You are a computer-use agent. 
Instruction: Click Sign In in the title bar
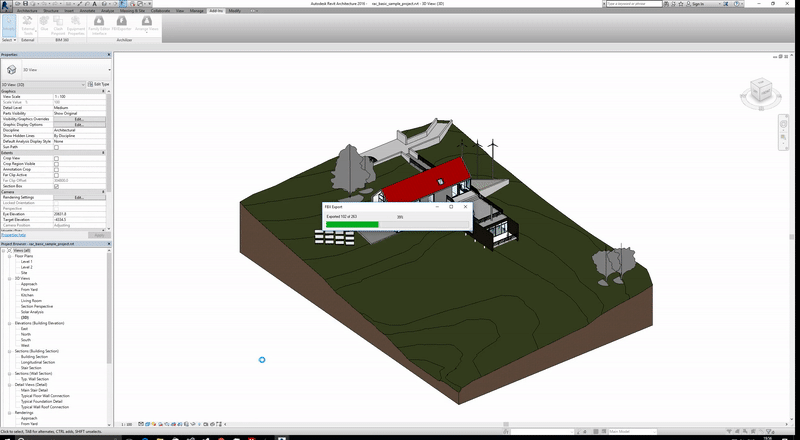coord(697,4)
